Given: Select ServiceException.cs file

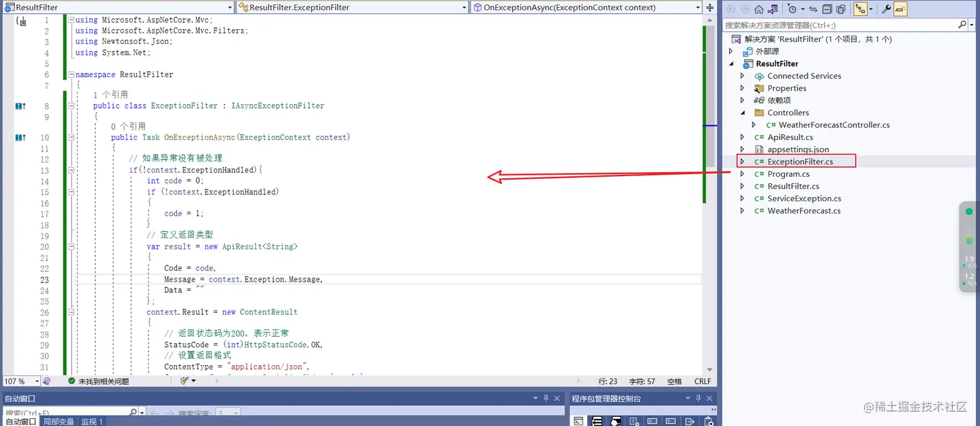Looking at the screenshot, I should pyautogui.click(x=804, y=199).
